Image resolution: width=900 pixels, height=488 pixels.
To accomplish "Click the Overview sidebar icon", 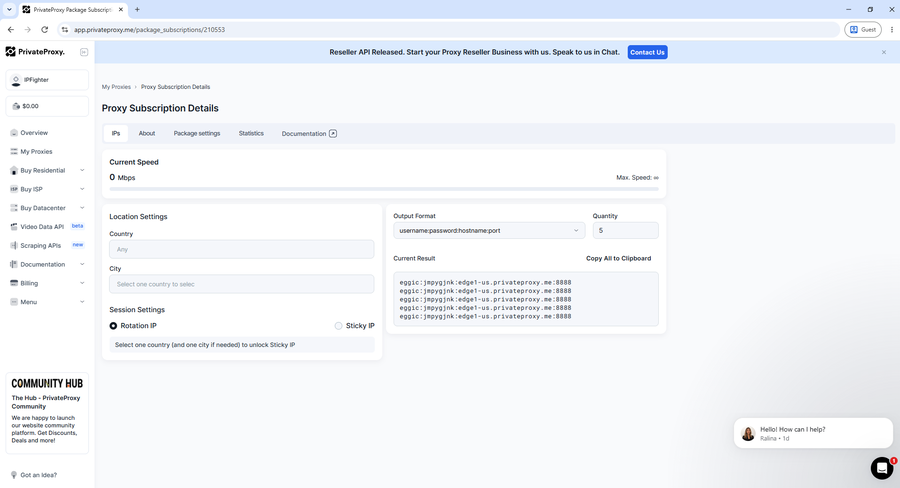I will 14,133.
